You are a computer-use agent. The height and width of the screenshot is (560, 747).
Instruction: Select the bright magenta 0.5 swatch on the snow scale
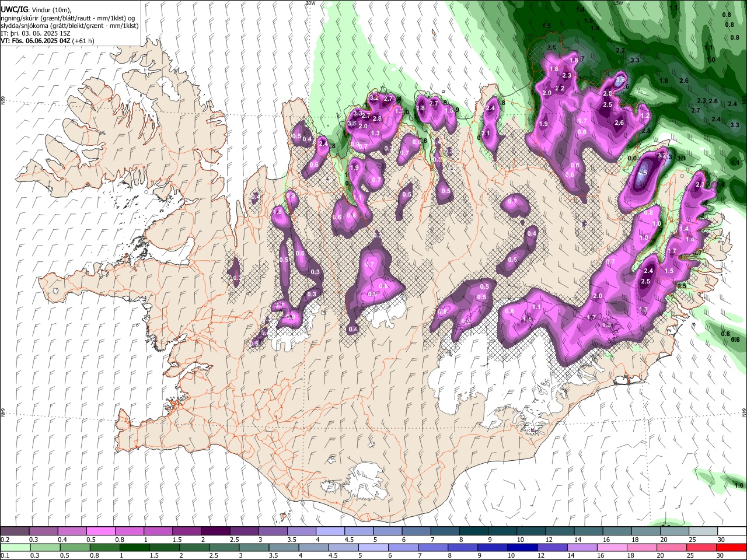[x=100, y=531]
